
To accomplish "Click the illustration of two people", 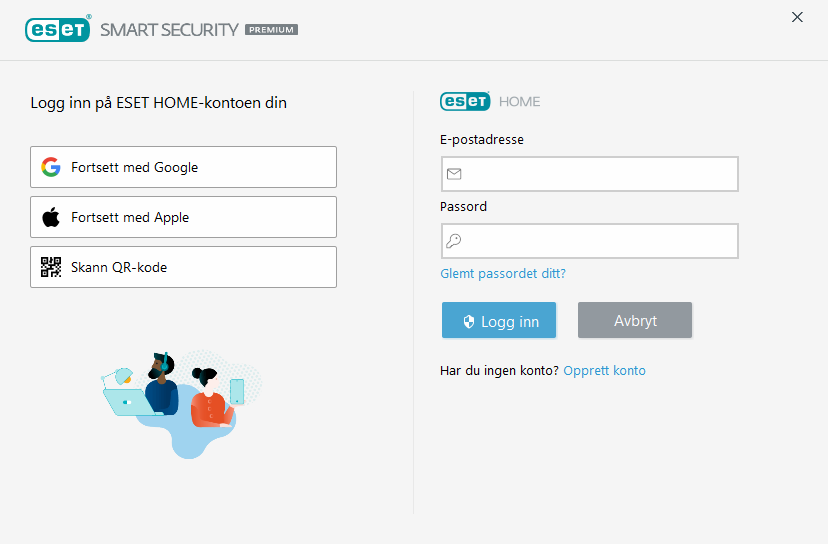I will [x=182, y=404].
